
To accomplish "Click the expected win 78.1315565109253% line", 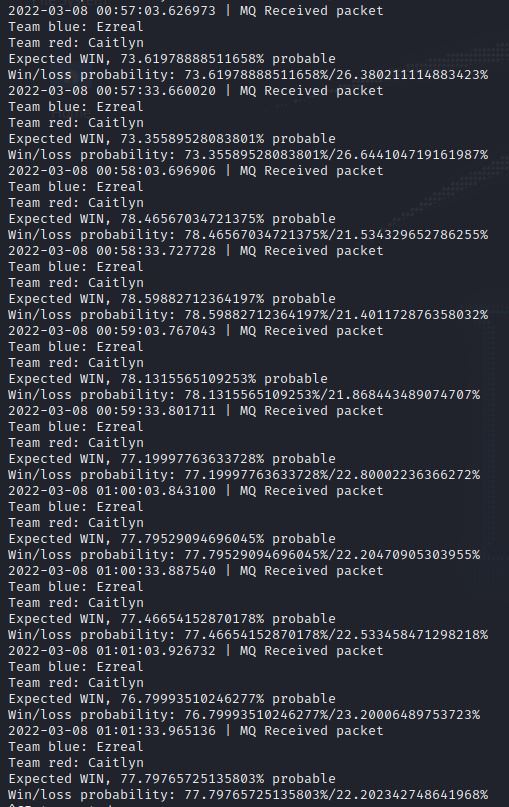I will (168, 379).
